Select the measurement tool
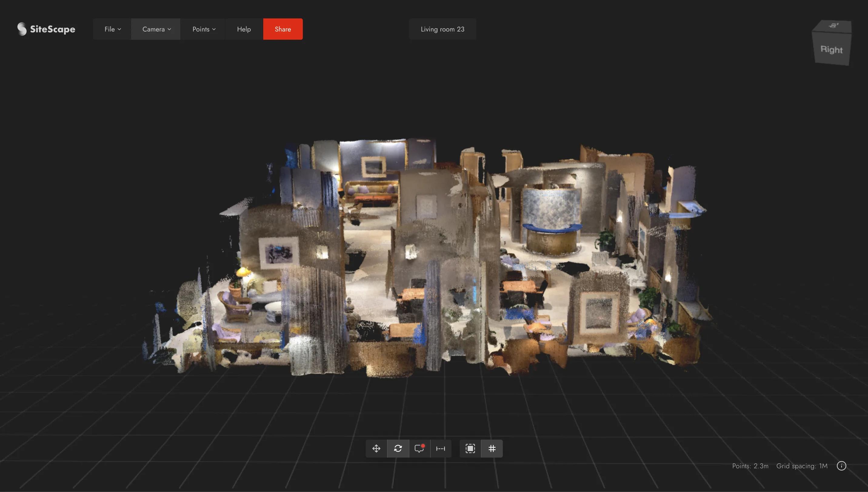Screen dimensions: 868x492 point(441,448)
